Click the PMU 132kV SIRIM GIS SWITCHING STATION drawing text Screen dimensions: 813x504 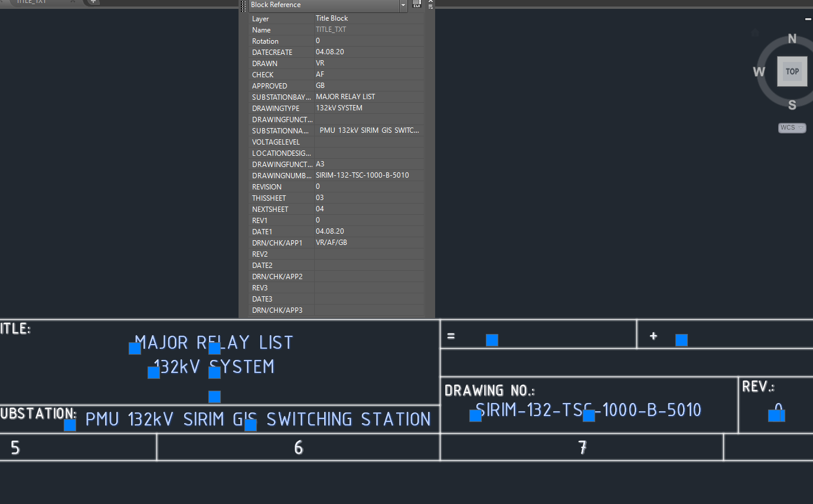(x=258, y=420)
